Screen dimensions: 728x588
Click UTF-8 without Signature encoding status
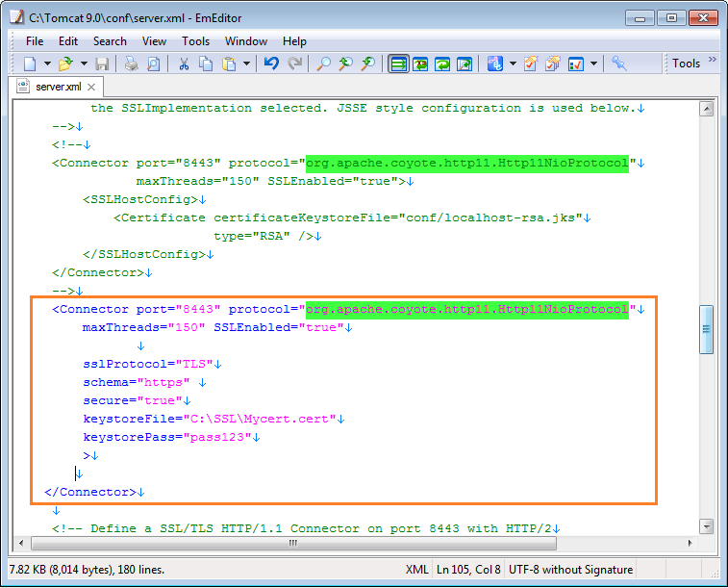[x=570, y=570]
